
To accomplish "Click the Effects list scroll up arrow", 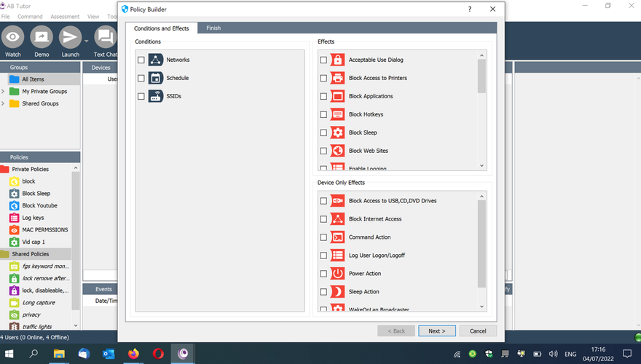I will [481, 55].
